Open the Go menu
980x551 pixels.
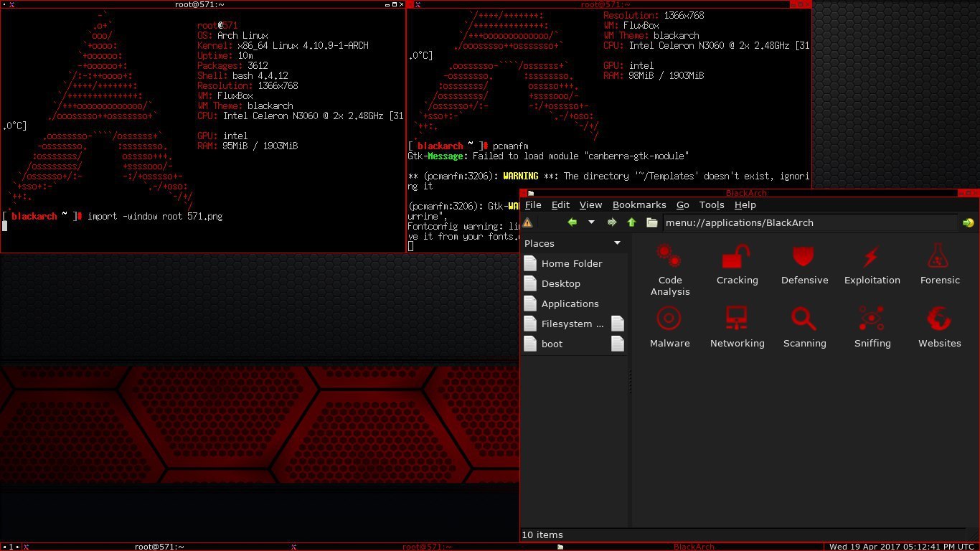point(682,204)
